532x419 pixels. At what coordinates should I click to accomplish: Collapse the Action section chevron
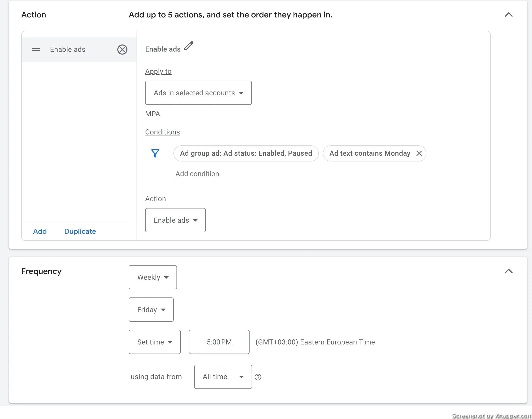point(509,15)
